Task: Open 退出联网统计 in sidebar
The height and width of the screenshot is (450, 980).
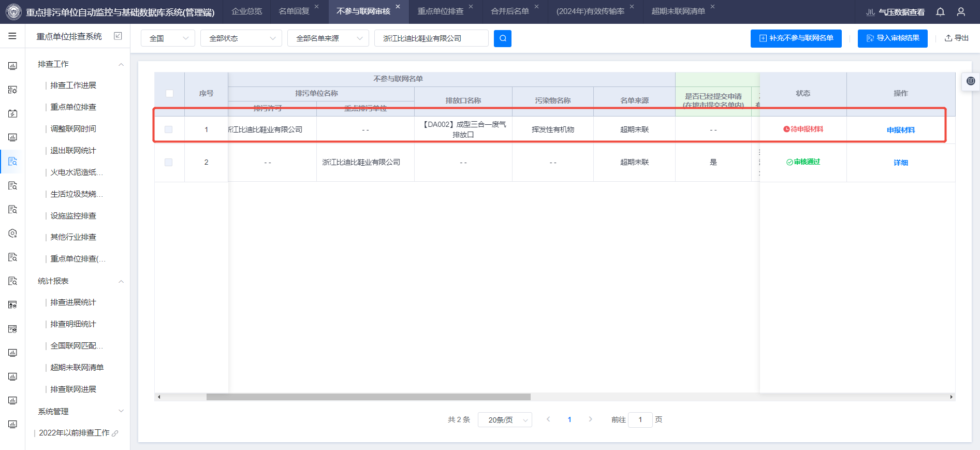Action: click(73, 151)
